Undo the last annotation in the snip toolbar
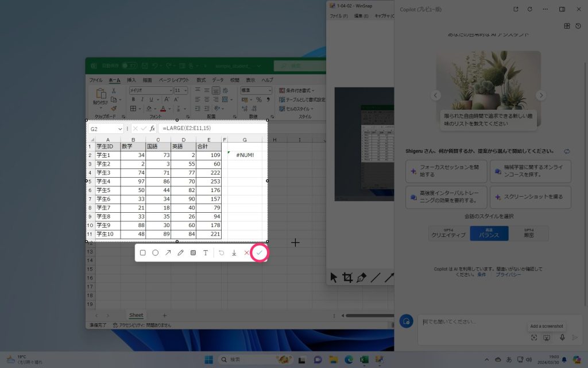The height and width of the screenshot is (368, 588). pyautogui.click(x=221, y=253)
